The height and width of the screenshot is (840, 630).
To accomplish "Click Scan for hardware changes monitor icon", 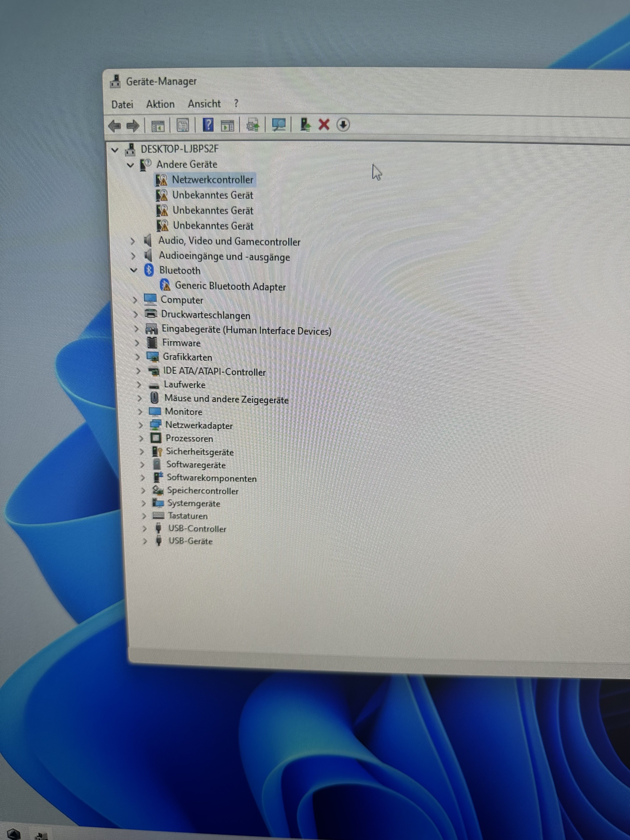I will tap(278, 125).
